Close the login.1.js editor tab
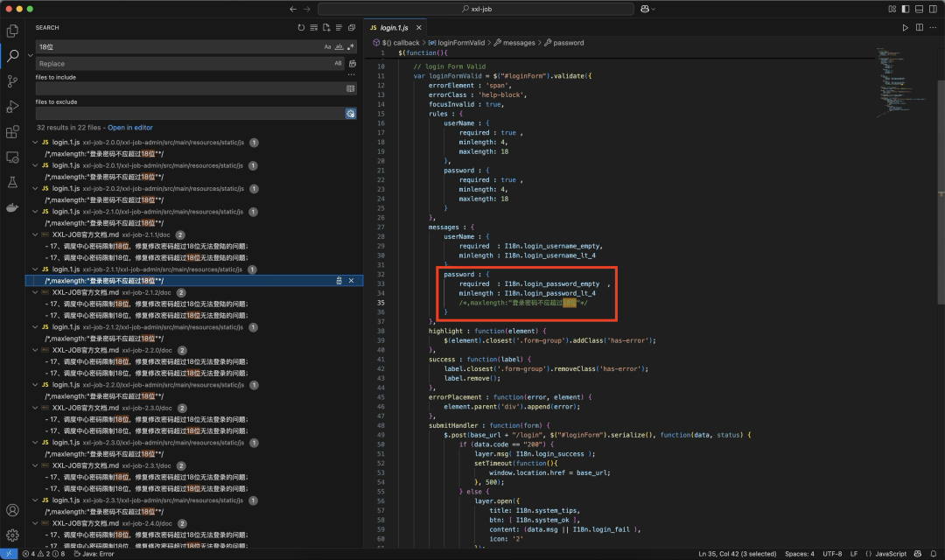 [419, 28]
